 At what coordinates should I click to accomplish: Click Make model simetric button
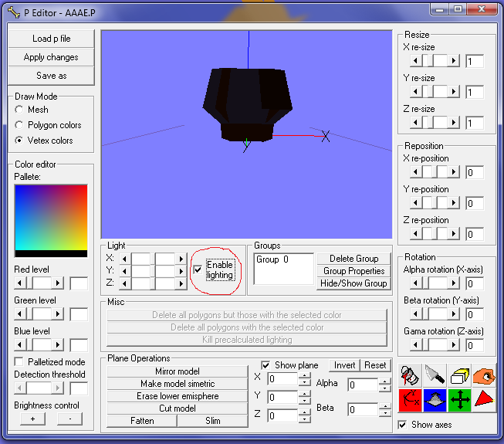[178, 384]
